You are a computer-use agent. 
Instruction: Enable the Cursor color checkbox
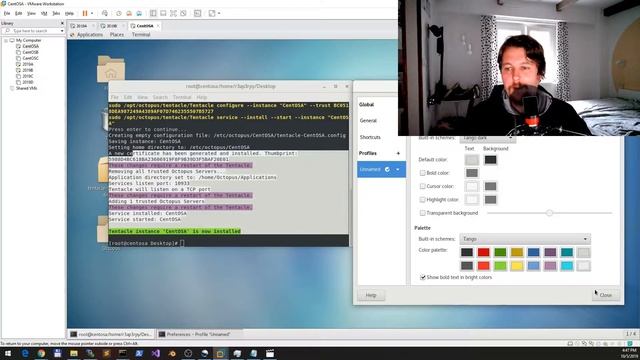point(422,186)
